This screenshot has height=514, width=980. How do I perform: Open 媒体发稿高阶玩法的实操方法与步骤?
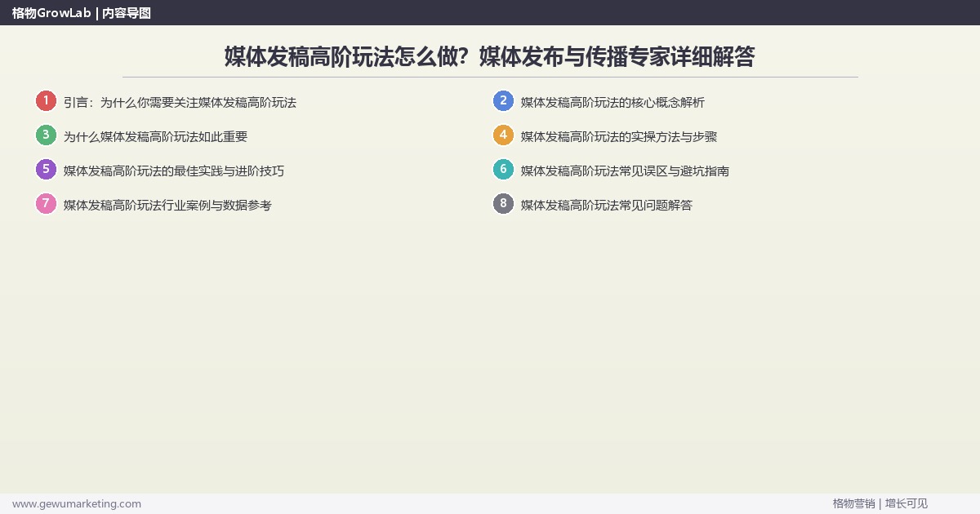(x=619, y=137)
